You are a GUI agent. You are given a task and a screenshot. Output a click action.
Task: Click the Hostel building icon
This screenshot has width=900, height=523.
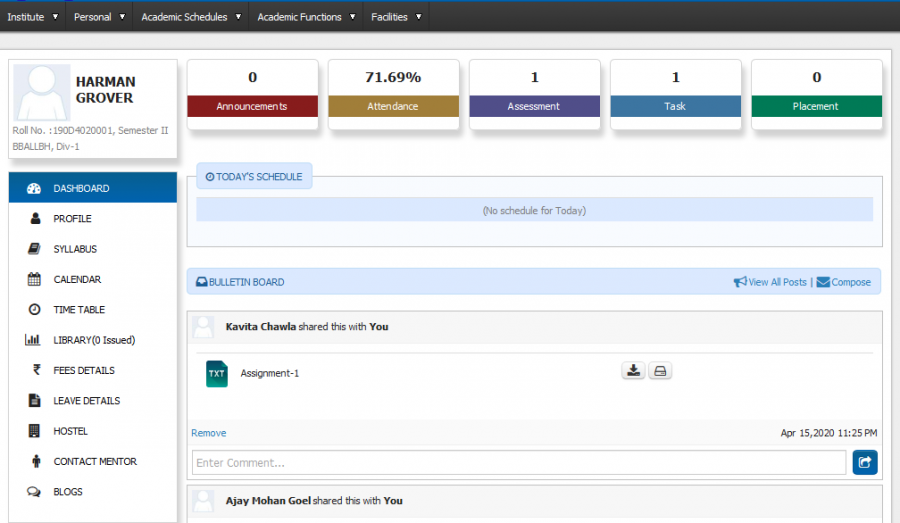34,431
